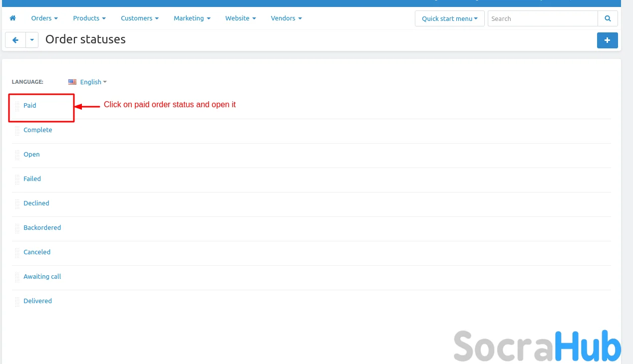Open the Quick start menu dropdown
This screenshot has height=364, width=633.
(449, 18)
